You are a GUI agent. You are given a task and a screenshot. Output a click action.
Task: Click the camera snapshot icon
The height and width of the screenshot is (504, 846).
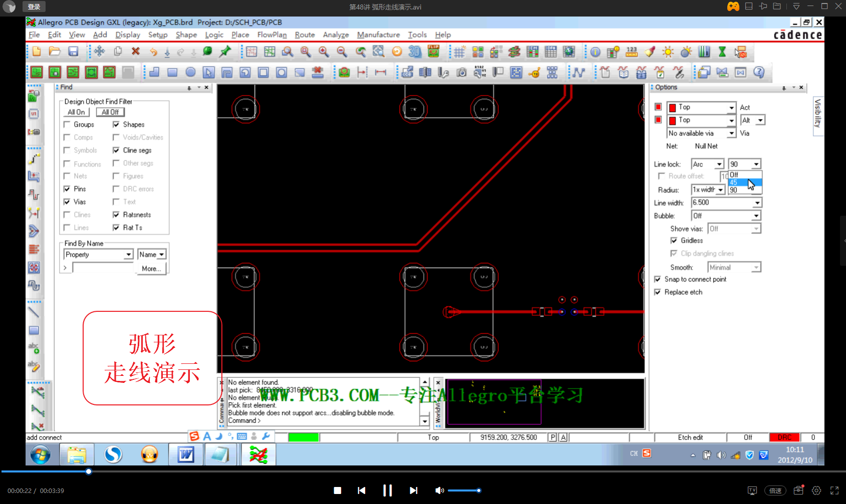[x=461, y=72]
